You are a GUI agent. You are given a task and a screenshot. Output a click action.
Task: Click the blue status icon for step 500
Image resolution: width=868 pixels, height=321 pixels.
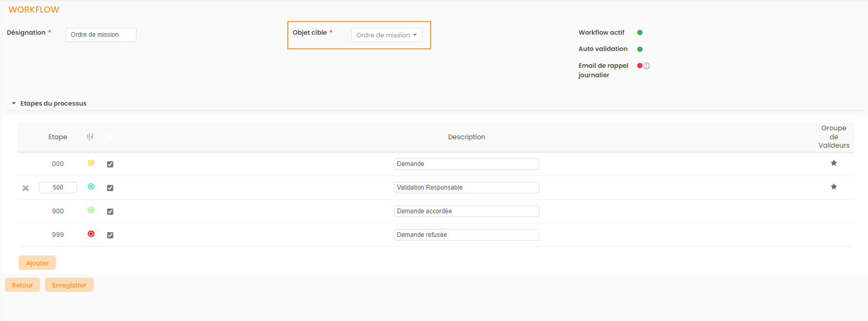tap(91, 187)
